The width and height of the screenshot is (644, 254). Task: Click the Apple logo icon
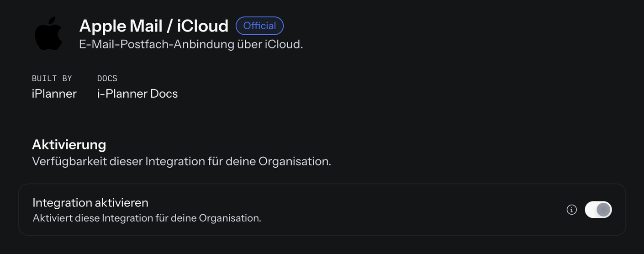point(49,33)
